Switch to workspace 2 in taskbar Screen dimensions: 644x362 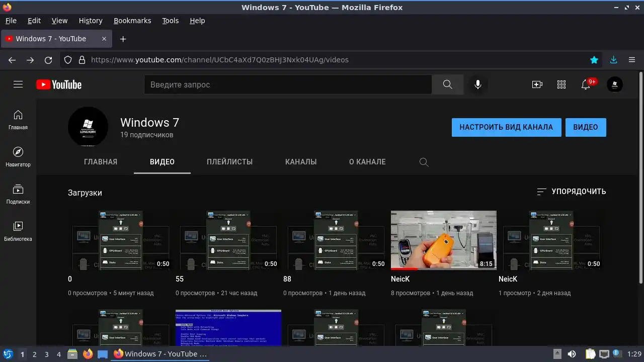click(34, 354)
